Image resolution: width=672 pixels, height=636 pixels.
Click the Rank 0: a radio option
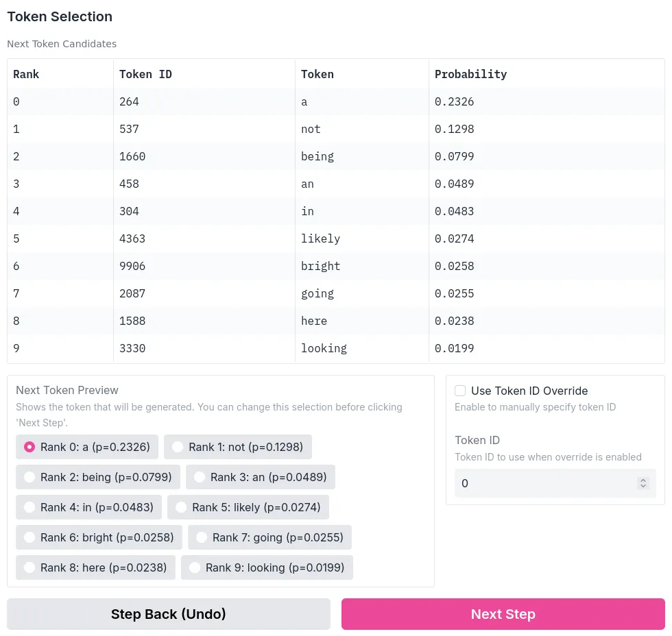[x=29, y=447]
